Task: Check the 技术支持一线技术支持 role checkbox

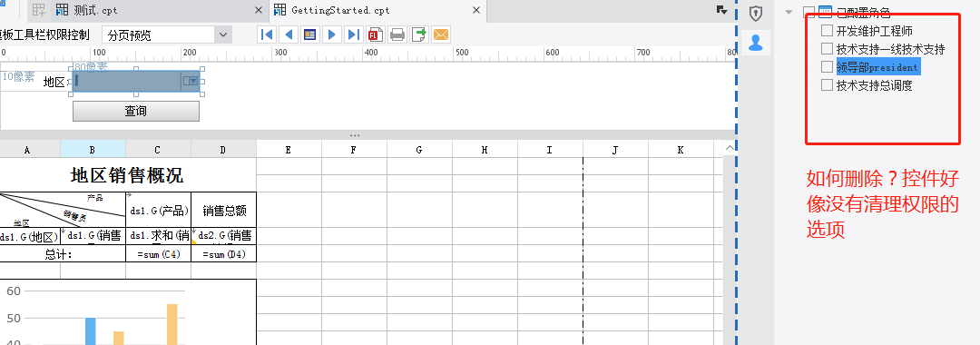Action: (827, 48)
